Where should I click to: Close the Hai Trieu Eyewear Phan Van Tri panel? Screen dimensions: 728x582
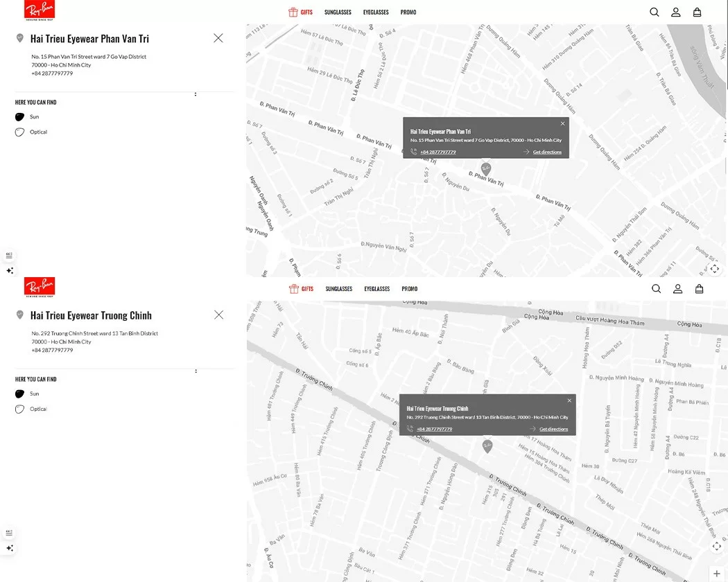[x=218, y=38]
